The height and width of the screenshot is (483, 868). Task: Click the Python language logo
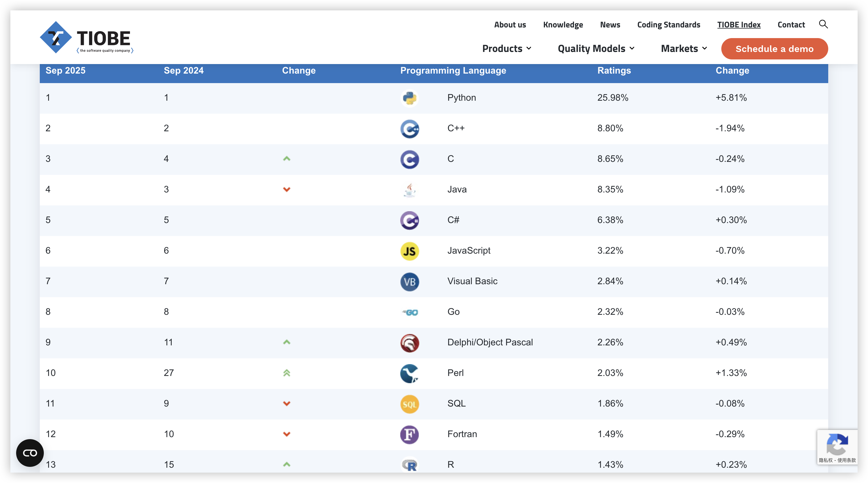(x=410, y=98)
